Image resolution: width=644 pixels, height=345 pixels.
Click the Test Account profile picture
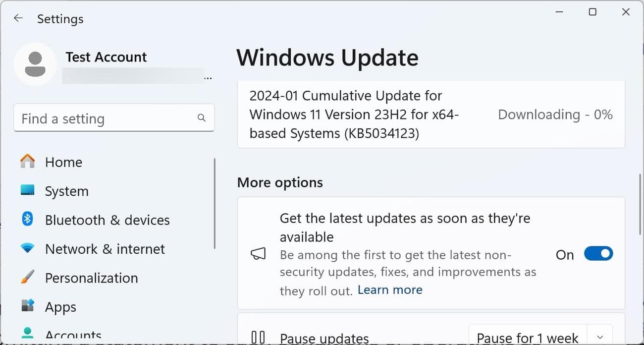(x=35, y=64)
